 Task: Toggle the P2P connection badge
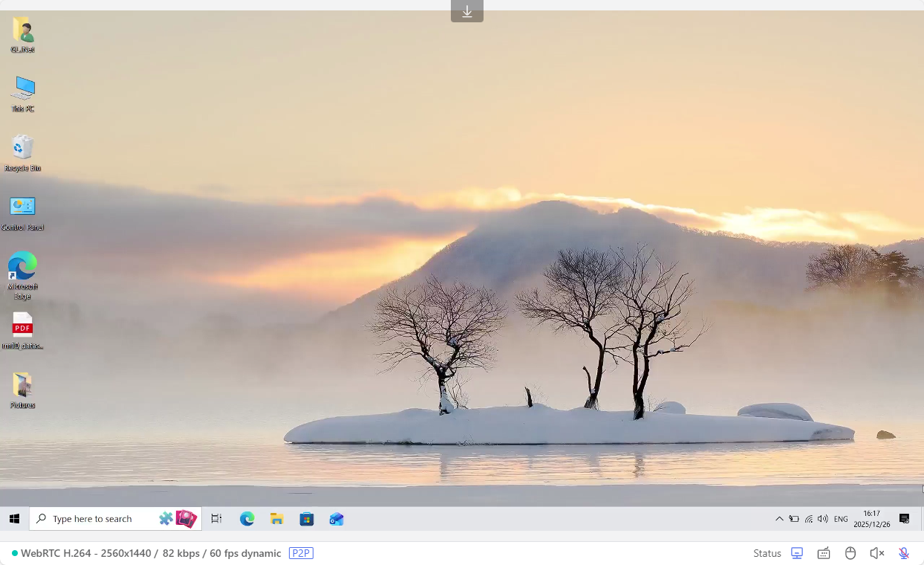(x=301, y=553)
